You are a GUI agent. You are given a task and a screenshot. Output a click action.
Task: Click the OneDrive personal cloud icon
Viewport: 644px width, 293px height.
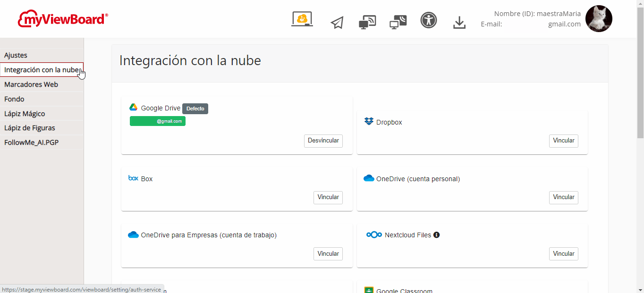(369, 178)
